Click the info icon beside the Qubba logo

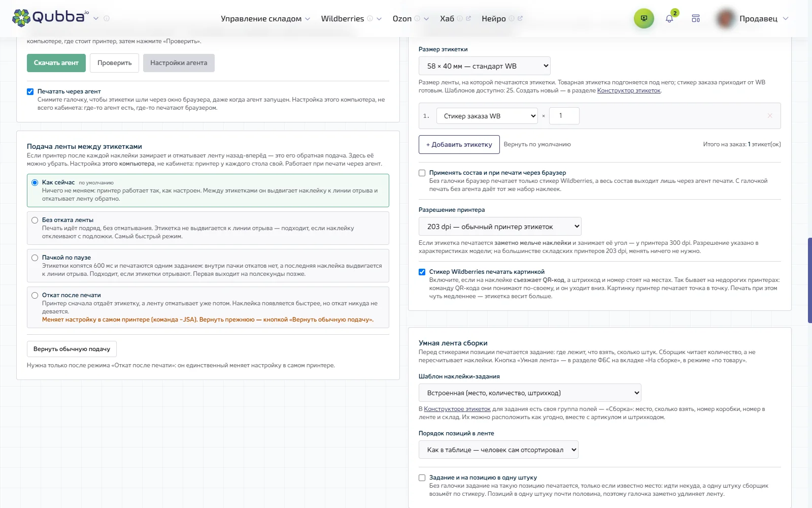tap(107, 18)
